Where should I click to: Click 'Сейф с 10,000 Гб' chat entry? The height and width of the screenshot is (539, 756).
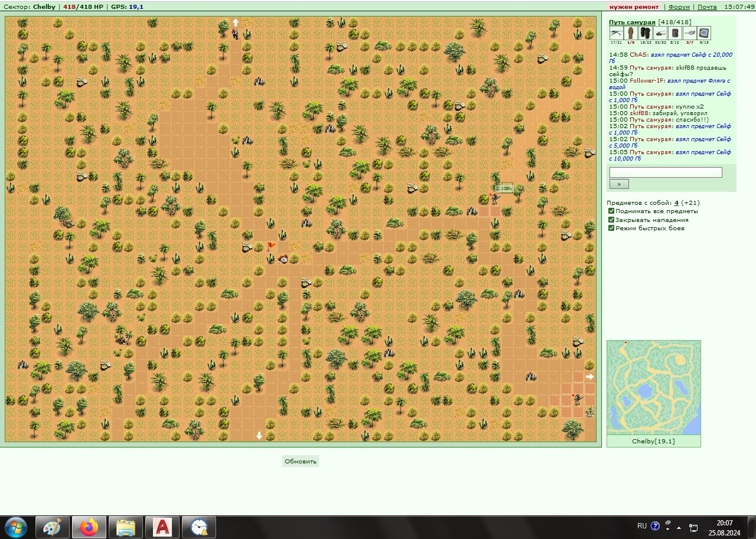[670, 156]
